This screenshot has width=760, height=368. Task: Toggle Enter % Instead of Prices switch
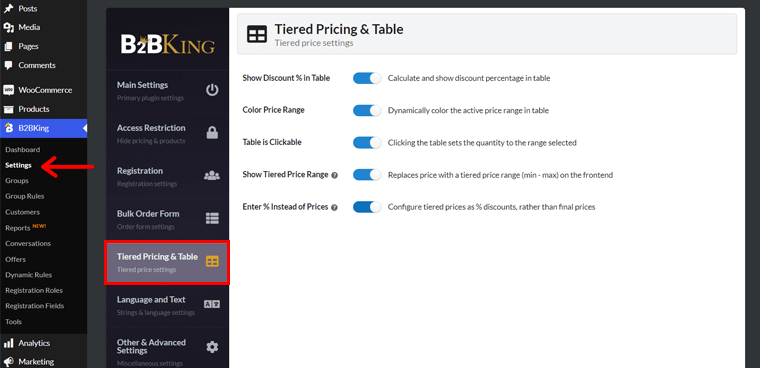click(367, 207)
